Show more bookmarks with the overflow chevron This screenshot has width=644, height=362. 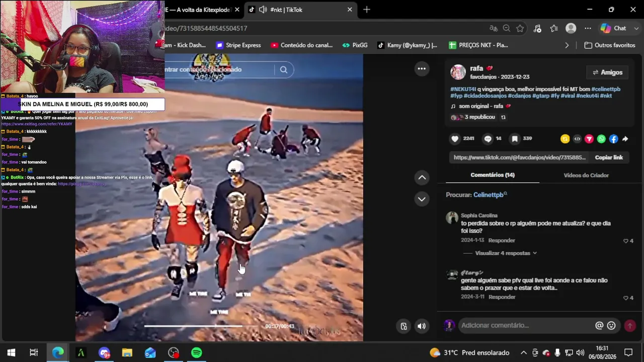(567, 45)
